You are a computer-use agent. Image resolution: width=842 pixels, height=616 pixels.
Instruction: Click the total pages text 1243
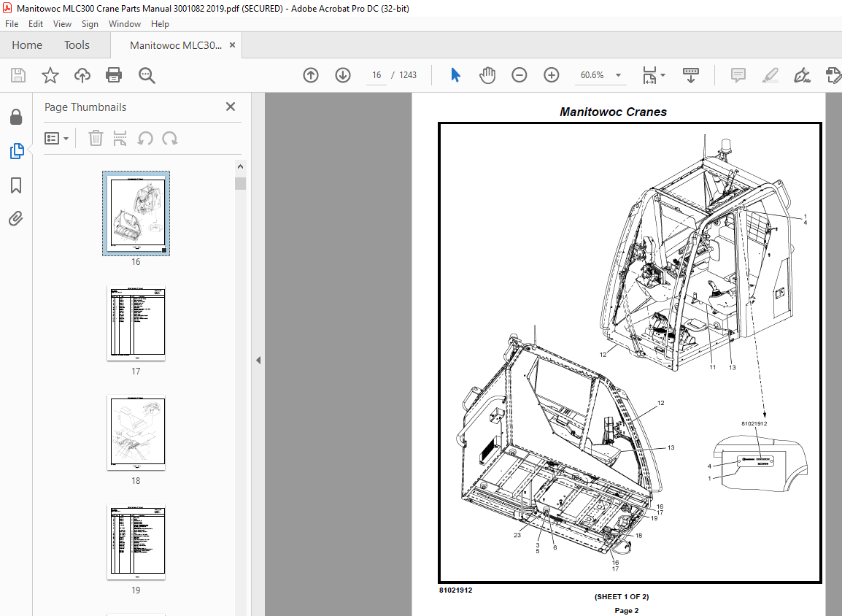tap(408, 75)
